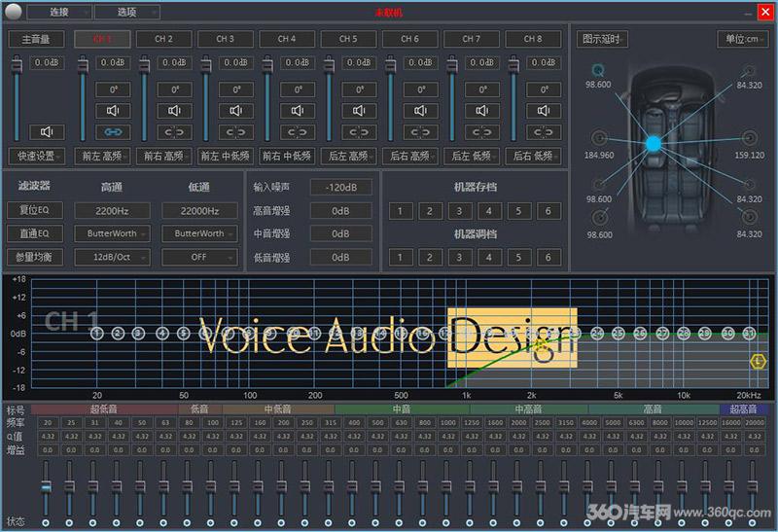Switch to the CH 5 tab
778x532 pixels.
[349, 39]
